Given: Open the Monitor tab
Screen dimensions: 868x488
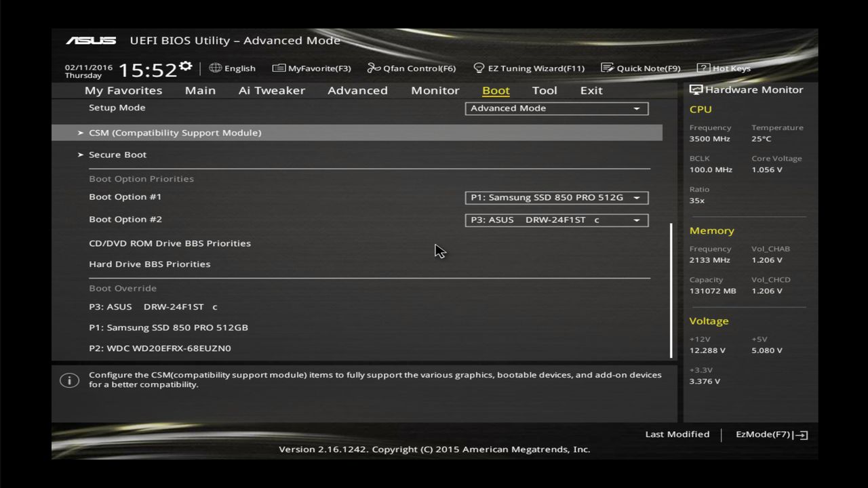Looking at the screenshot, I should click(435, 90).
